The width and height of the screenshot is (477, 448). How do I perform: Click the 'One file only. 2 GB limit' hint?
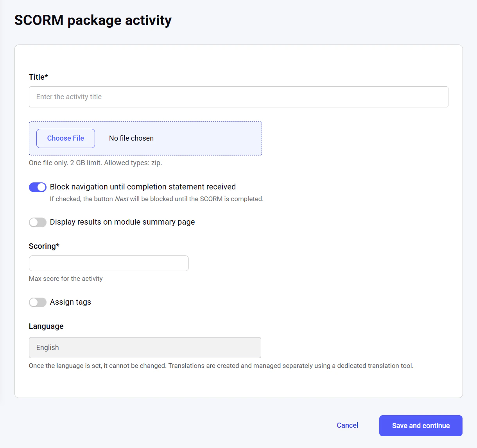click(x=95, y=163)
